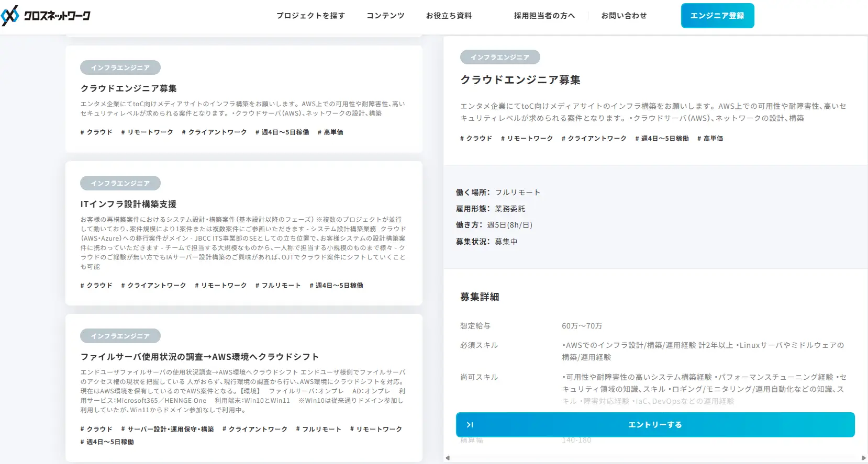Click the クロスネットワーク logo
This screenshot has width=868, height=464.
46,16
